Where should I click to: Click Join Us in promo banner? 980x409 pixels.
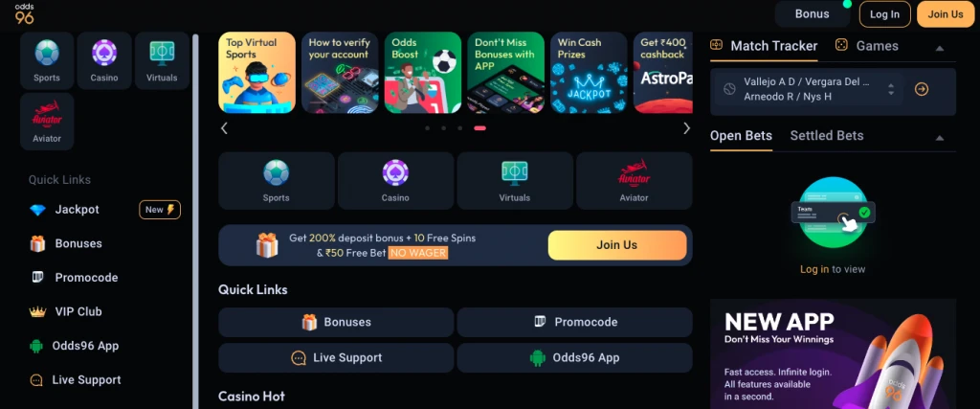pos(617,245)
